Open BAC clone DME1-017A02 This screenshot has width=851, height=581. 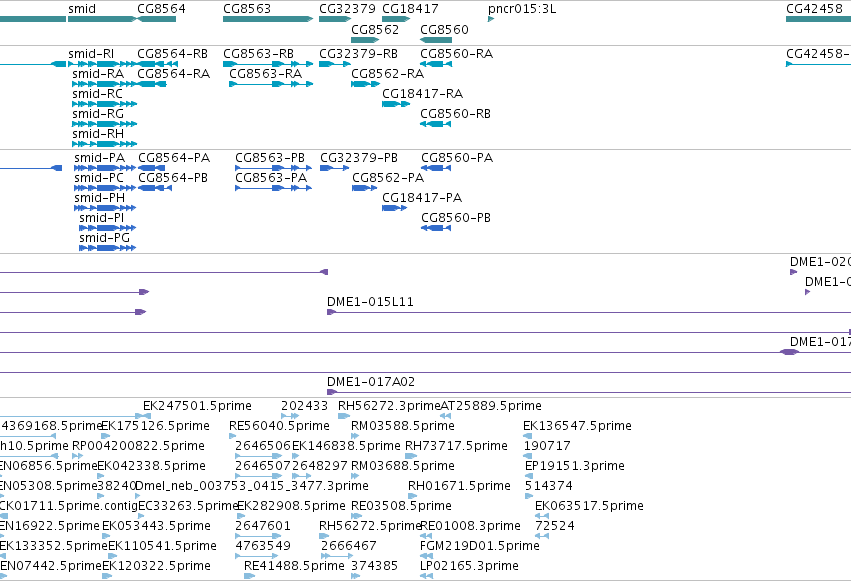pyautogui.click(x=371, y=382)
